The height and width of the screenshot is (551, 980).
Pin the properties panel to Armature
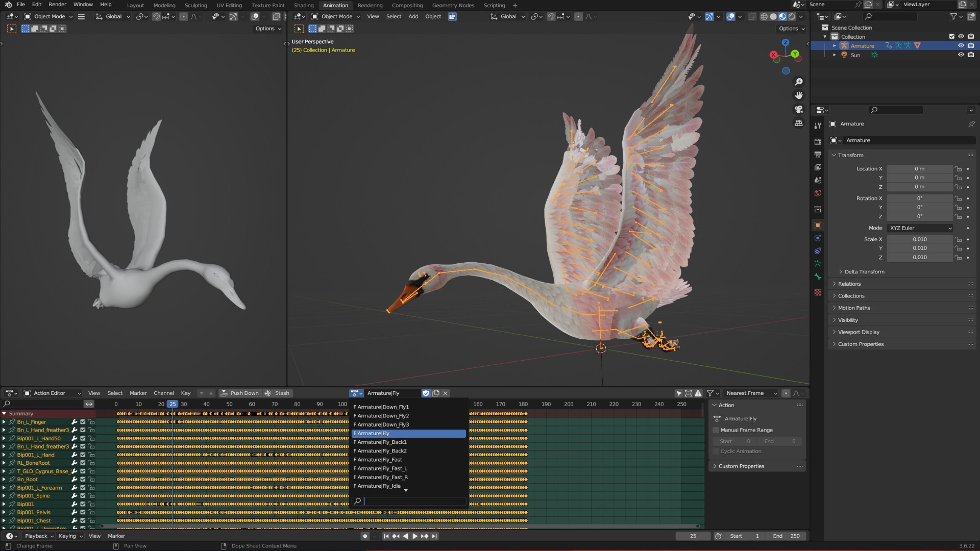coord(971,124)
